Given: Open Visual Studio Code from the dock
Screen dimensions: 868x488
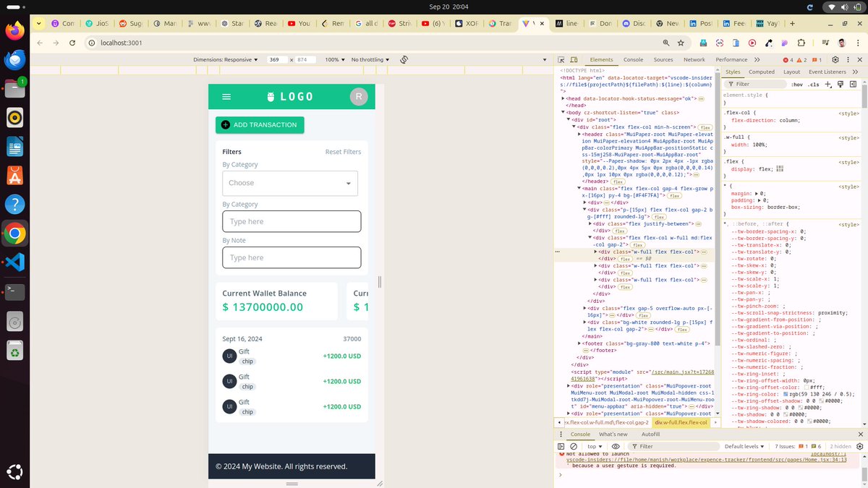Looking at the screenshot, I should tap(14, 262).
